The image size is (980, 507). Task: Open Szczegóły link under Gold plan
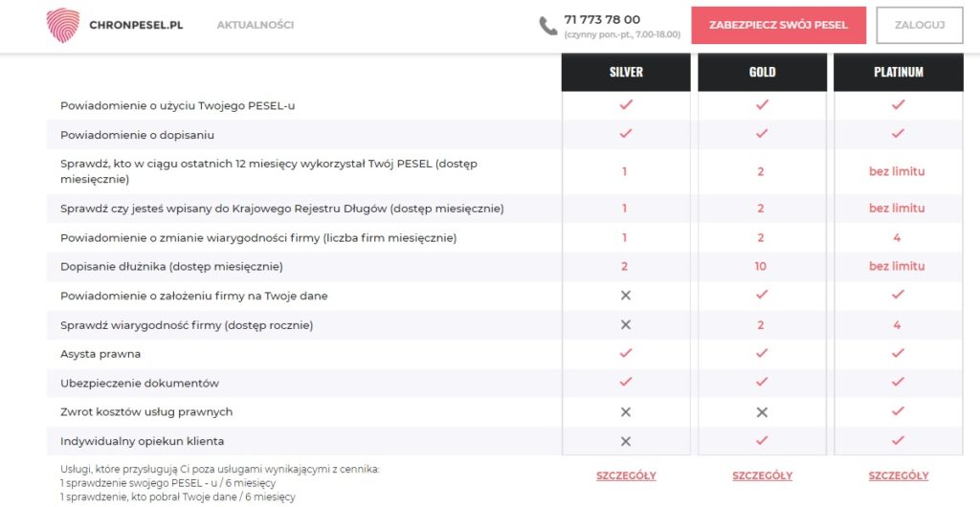(x=763, y=475)
